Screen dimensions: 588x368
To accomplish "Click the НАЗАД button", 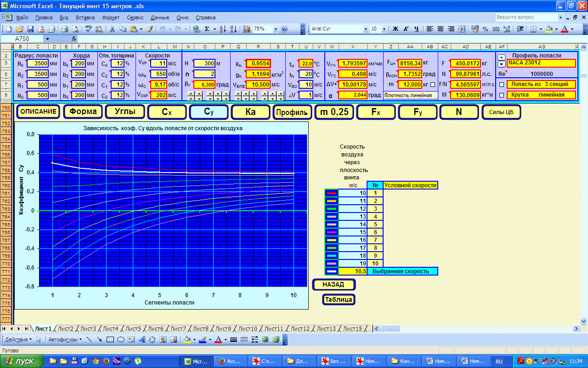I will 334,285.
